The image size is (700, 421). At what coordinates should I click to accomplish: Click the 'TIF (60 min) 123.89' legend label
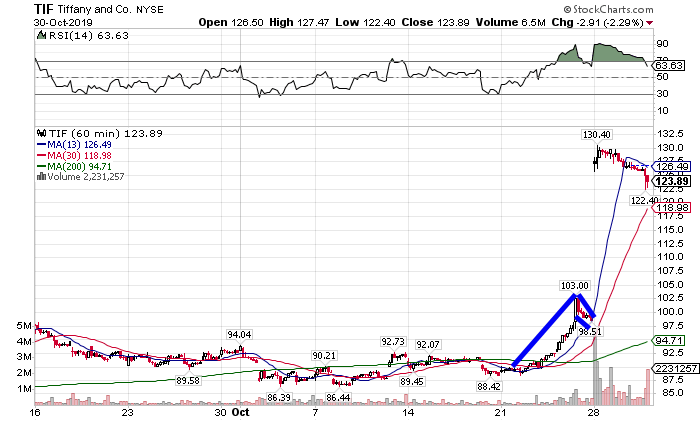click(105, 133)
